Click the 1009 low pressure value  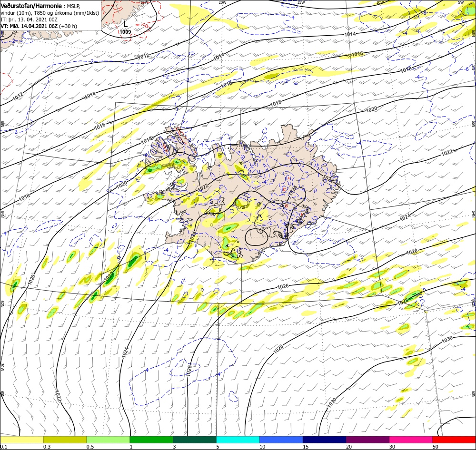coord(125,32)
